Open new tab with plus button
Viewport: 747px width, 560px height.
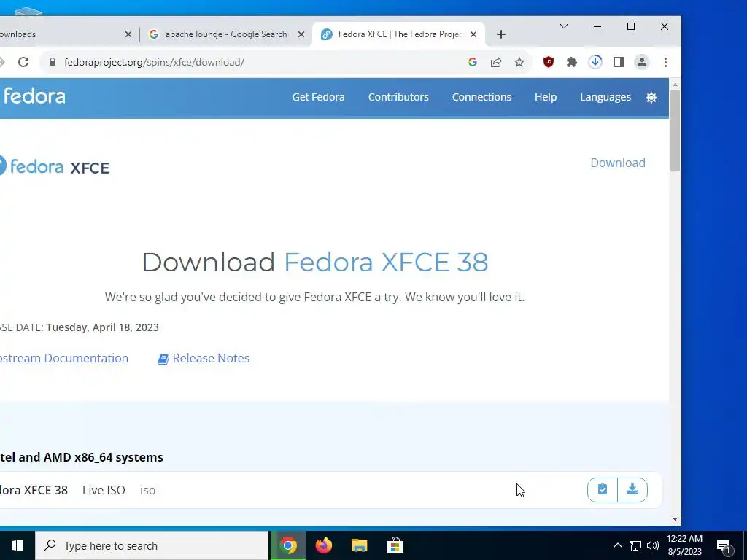pos(500,34)
